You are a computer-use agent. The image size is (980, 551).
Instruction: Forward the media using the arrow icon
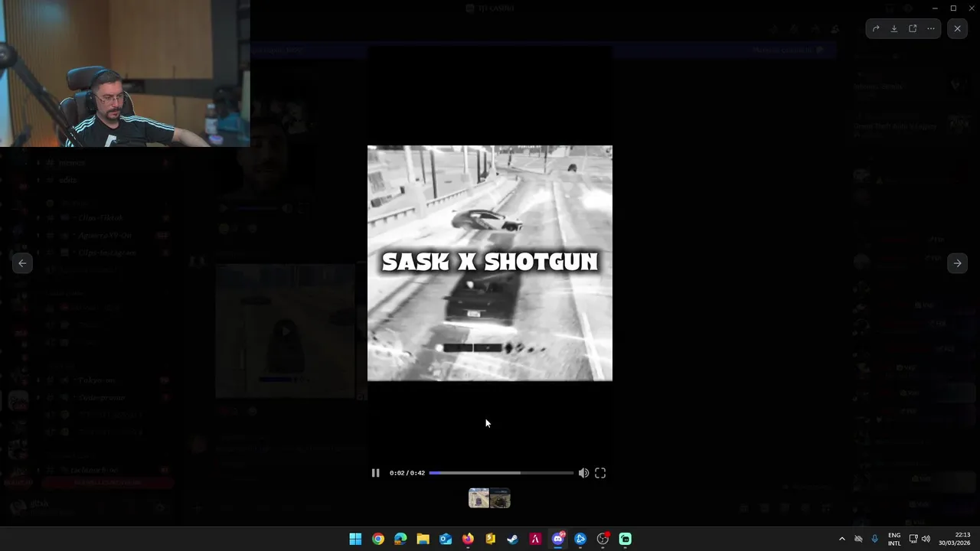click(876, 28)
